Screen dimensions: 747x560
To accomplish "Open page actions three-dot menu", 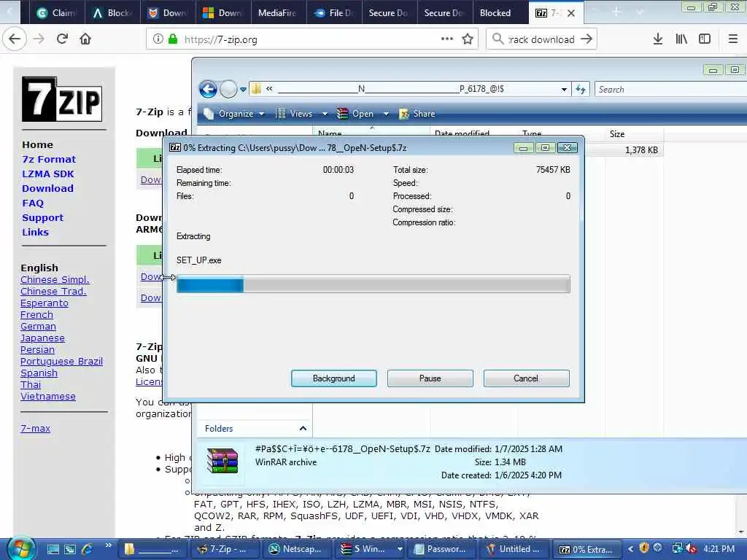I will (x=447, y=39).
